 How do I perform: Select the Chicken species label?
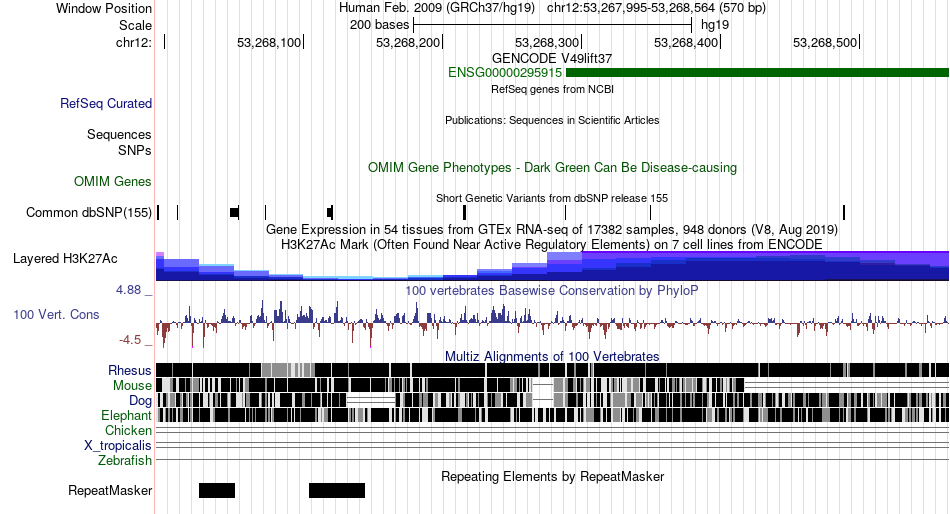pyautogui.click(x=128, y=430)
